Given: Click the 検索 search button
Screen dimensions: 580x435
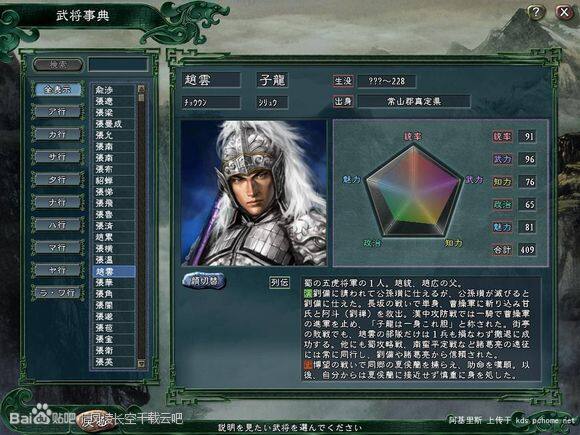Looking at the screenshot, I should pyautogui.click(x=58, y=65).
